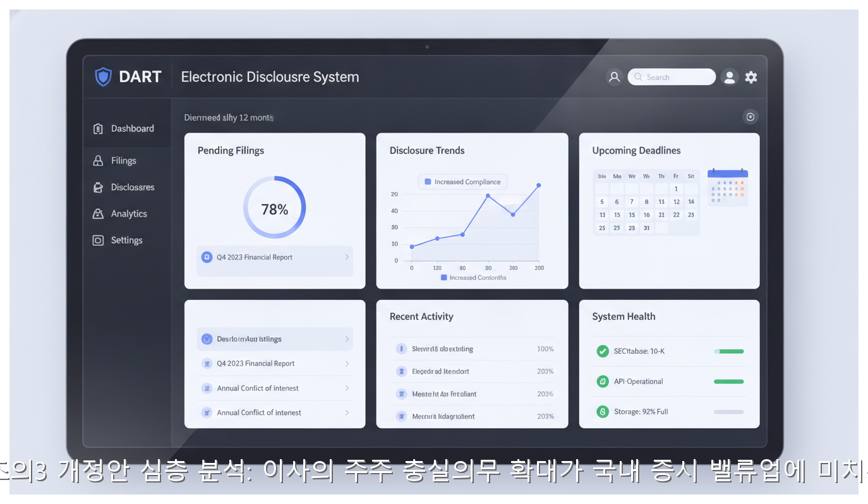Click the Diermeed slhy 12 month text
The image size is (868, 504).
[228, 117]
